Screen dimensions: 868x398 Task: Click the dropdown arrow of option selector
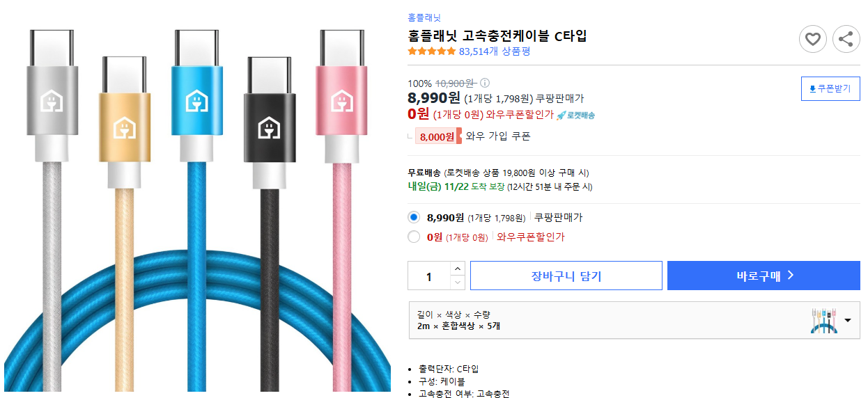[x=848, y=321]
